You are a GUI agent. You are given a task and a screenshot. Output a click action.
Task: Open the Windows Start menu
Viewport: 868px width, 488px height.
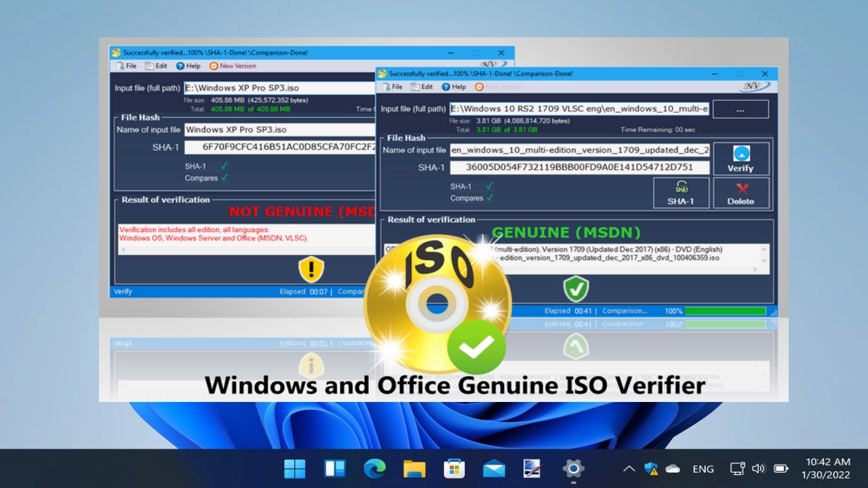(x=295, y=468)
